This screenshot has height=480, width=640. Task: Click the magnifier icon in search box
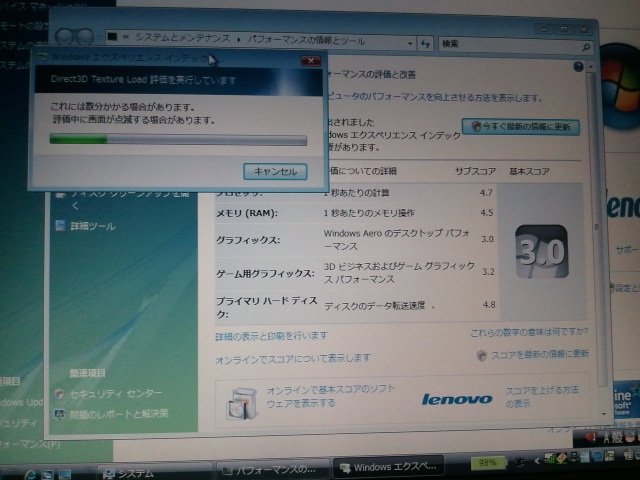coord(586,47)
